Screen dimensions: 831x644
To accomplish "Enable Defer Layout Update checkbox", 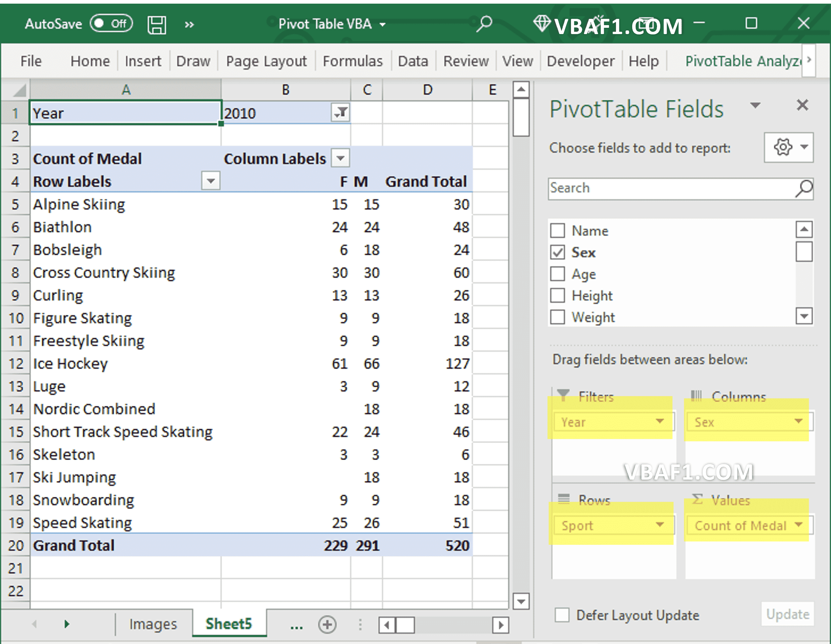I will coord(562,615).
